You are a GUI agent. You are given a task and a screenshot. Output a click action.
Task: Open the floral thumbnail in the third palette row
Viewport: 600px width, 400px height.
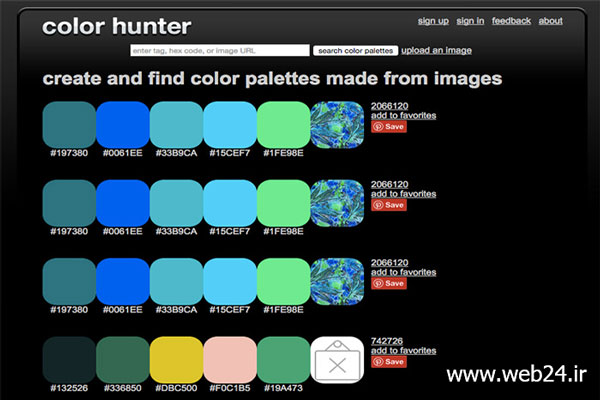[x=337, y=282]
